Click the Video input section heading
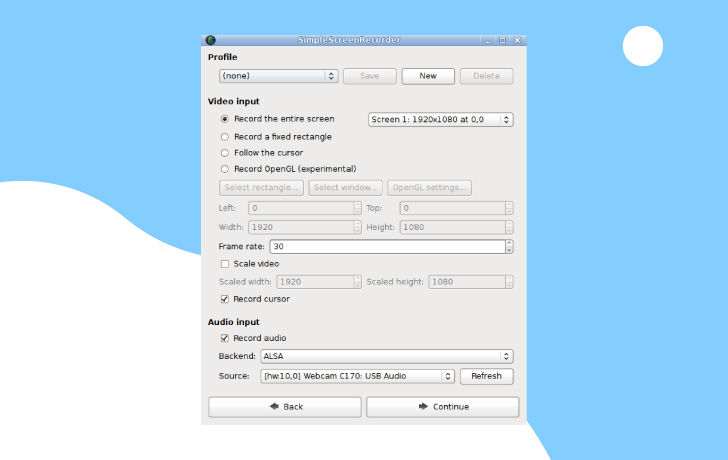 (x=234, y=101)
